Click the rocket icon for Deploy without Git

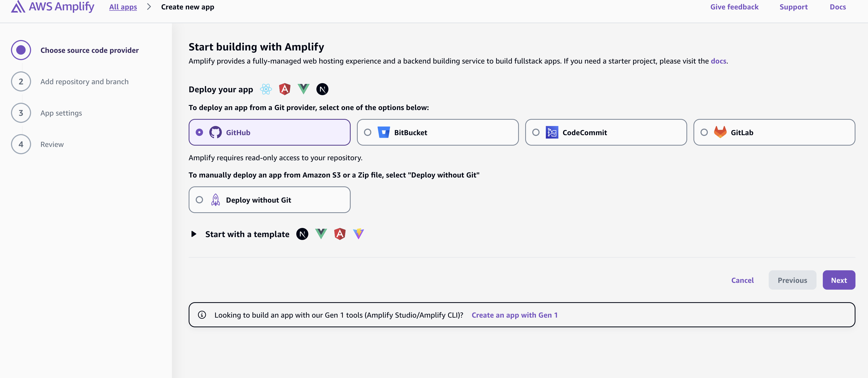[216, 200]
